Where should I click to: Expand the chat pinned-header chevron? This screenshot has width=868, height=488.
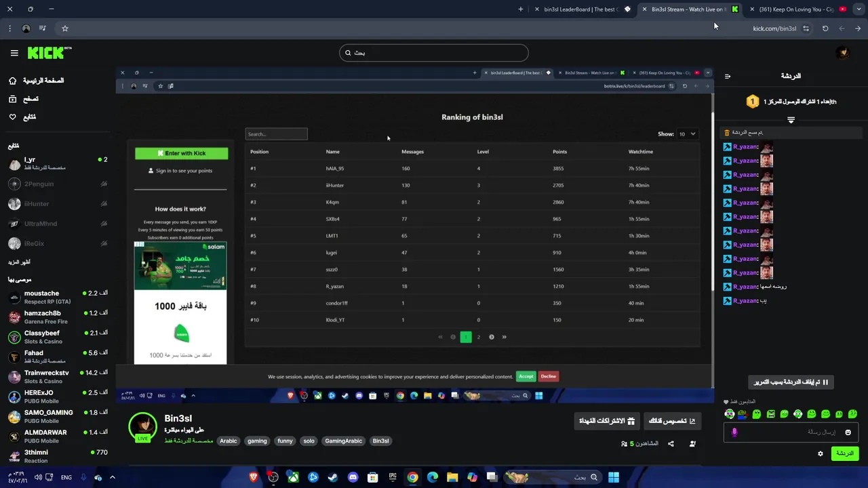point(791,120)
